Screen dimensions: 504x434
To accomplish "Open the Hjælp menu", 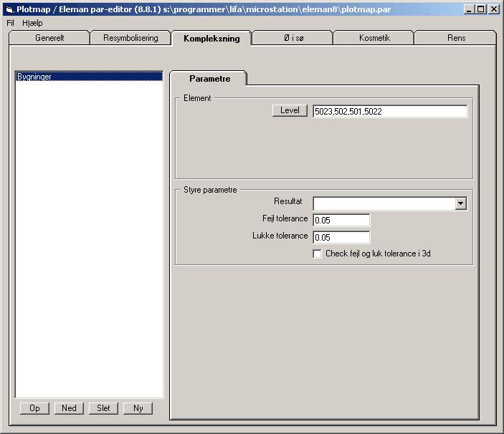I will pos(32,23).
